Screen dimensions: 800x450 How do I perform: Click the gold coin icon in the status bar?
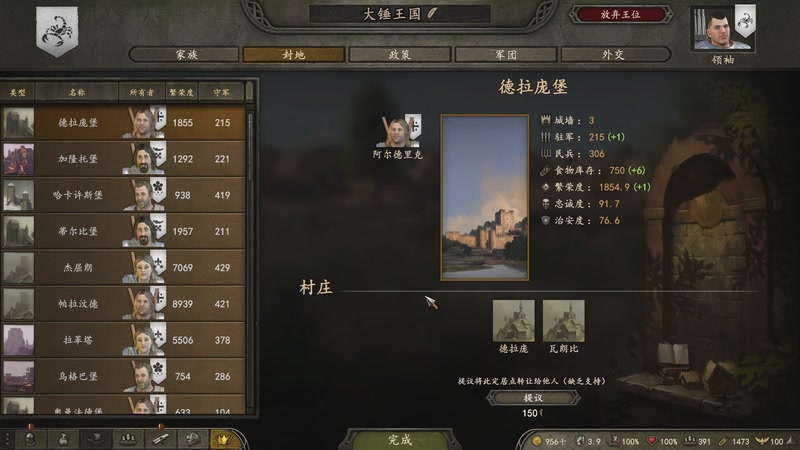[536, 441]
